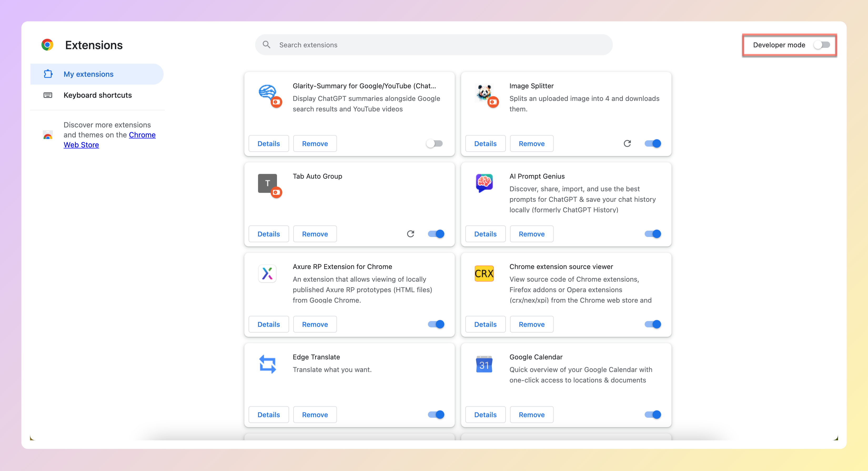Disable the AI Prompt Genius toggle
Viewport: 868px width, 471px height.
tap(653, 234)
